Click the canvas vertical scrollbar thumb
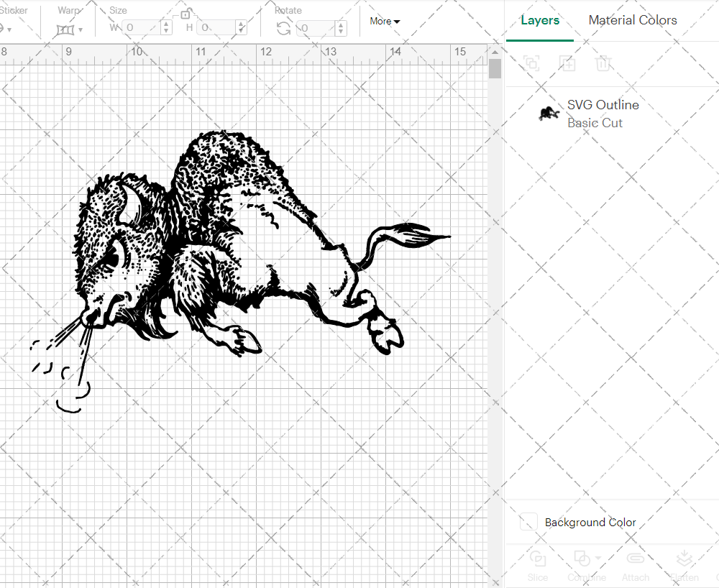 coord(495,69)
